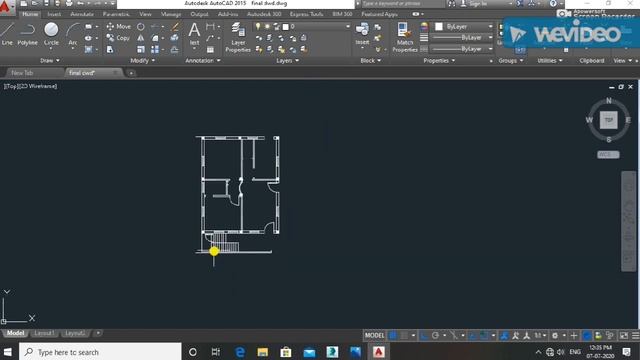Image resolution: width=640 pixels, height=360 pixels.
Task: Toggle MODEL space button in status bar
Action: (374, 336)
